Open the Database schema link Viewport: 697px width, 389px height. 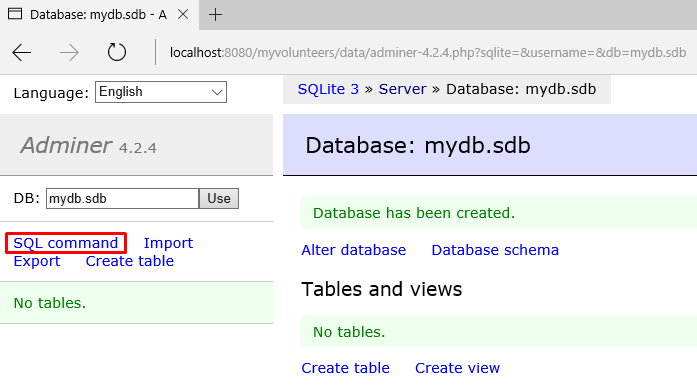point(495,250)
